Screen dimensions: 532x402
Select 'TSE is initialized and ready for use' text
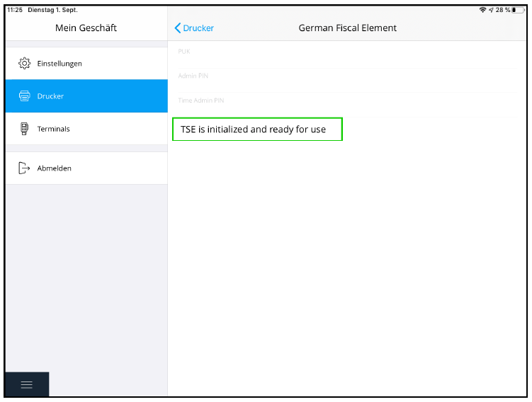253,130
